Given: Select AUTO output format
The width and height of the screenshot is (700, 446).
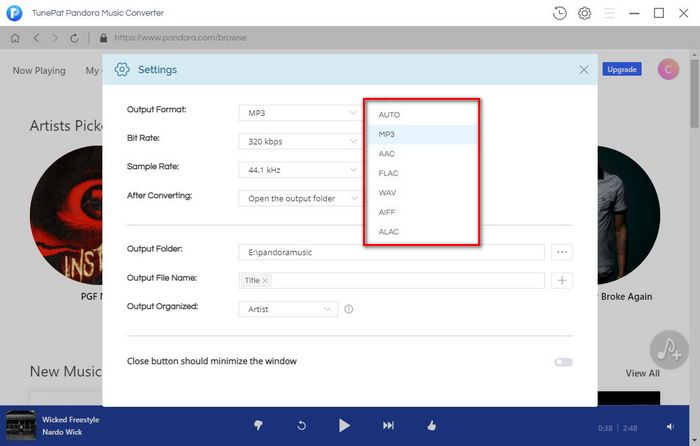Looking at the screenshot, I should [421, 115].
